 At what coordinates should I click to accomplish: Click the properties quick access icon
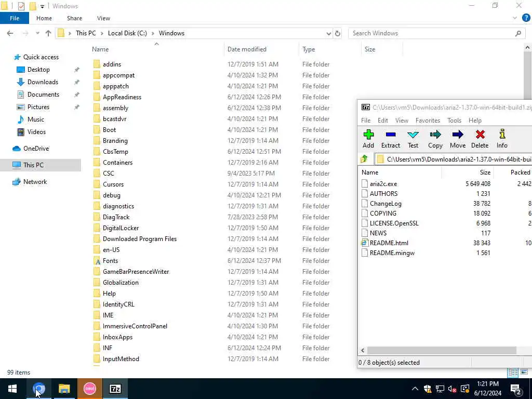pyautogui.click(x=21, y=6)
